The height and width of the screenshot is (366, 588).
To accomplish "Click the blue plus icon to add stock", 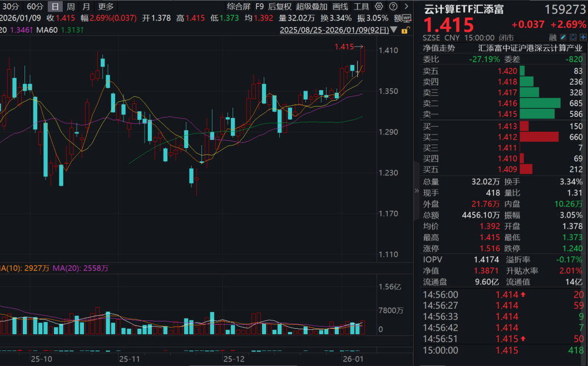I will tap(582, 37).
